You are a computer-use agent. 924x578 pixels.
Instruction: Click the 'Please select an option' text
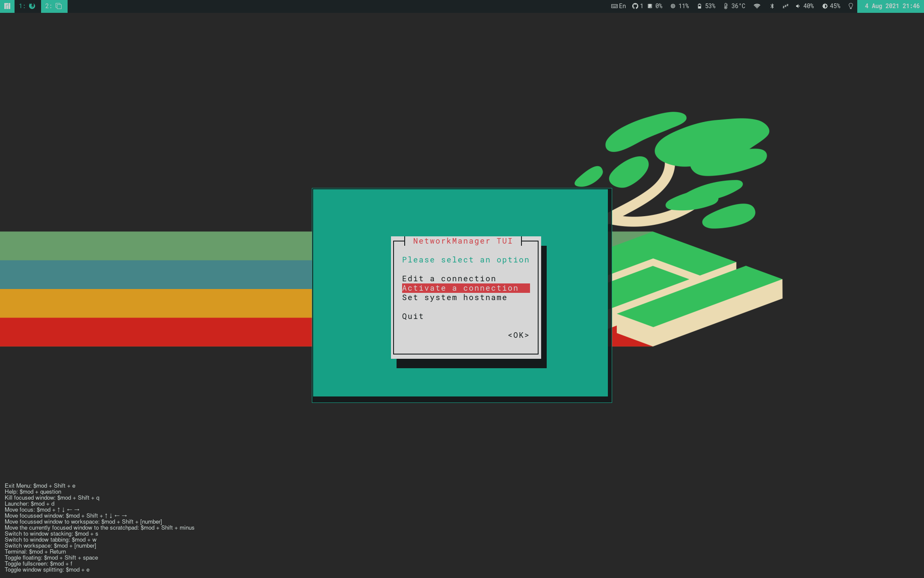465,260
